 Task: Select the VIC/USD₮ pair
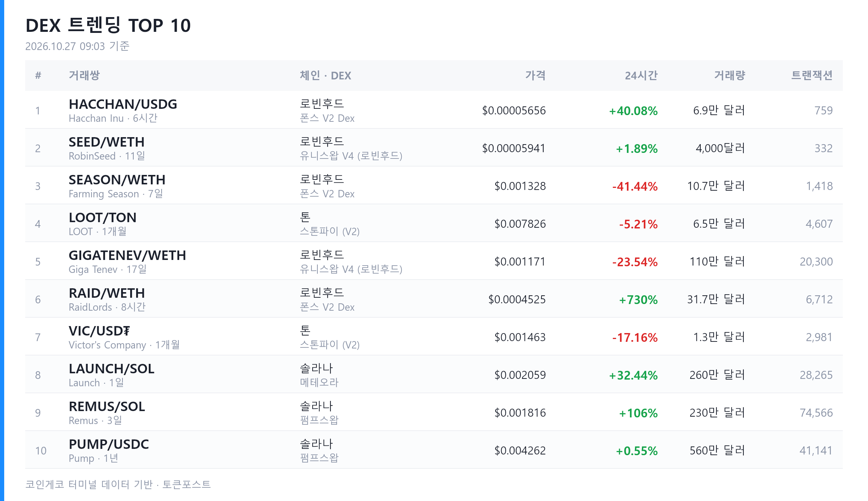[x=99, y=331]
